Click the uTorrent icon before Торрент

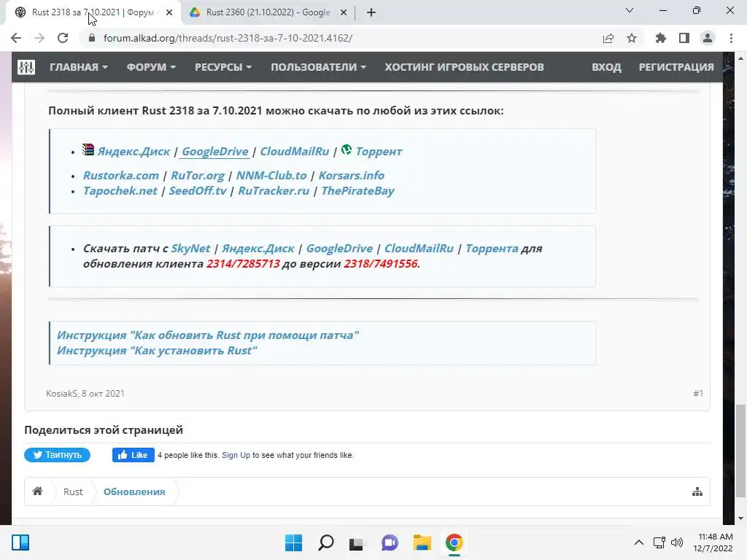[347, 149]
